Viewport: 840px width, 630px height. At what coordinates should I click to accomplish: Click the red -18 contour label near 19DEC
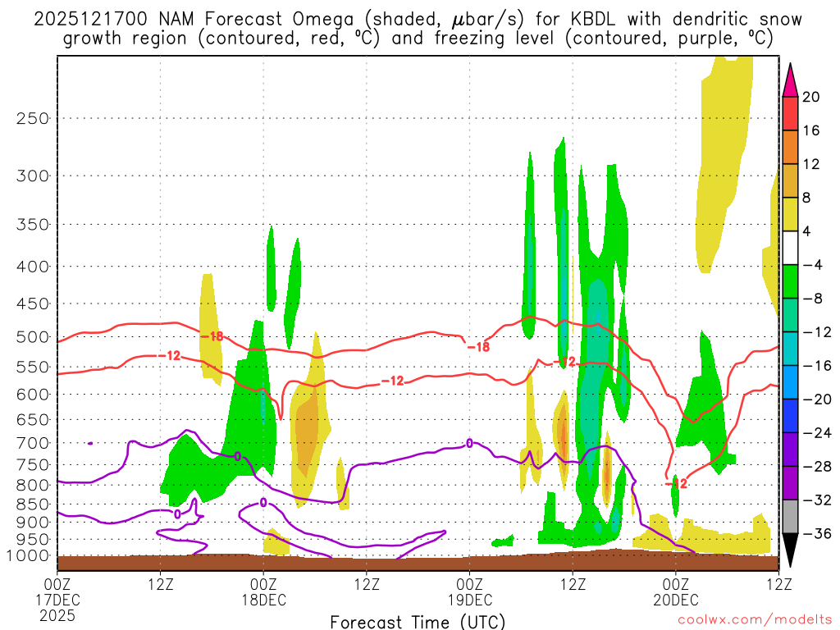(x=478, y=347)
